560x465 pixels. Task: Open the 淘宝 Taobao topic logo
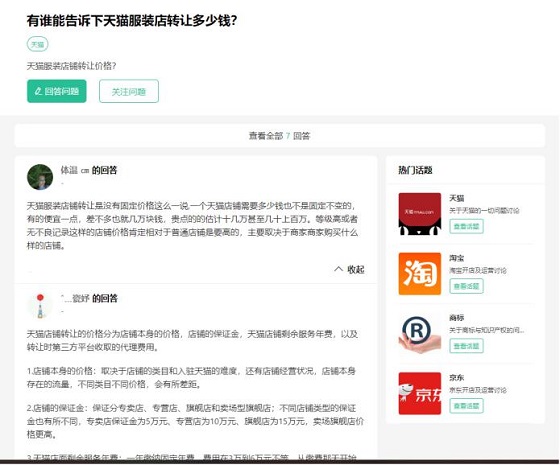pos(420,274)
